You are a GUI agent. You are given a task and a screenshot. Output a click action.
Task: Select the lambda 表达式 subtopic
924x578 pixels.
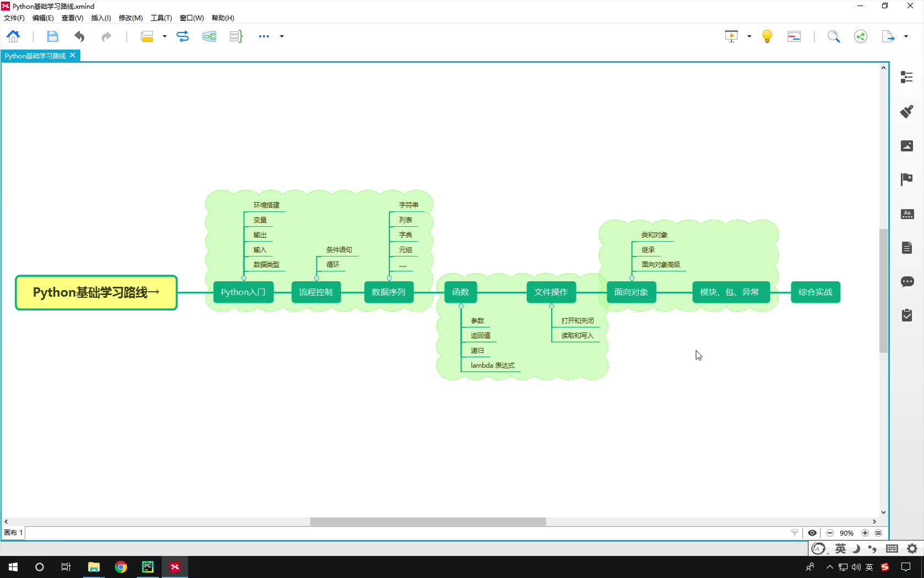tap(493, 366)
